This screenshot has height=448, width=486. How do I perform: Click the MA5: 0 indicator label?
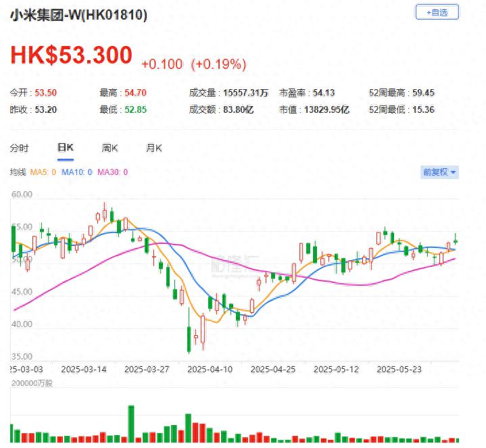point(43,172)
